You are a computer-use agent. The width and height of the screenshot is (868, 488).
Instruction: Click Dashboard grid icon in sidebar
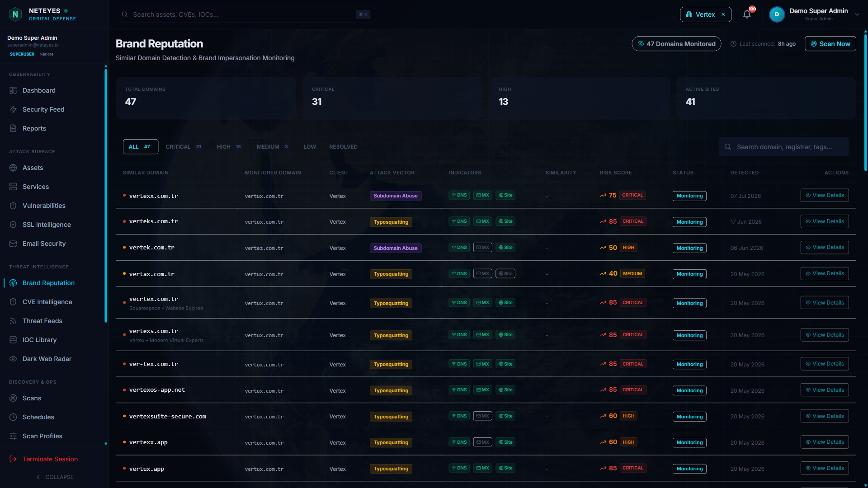coord(13,90)
